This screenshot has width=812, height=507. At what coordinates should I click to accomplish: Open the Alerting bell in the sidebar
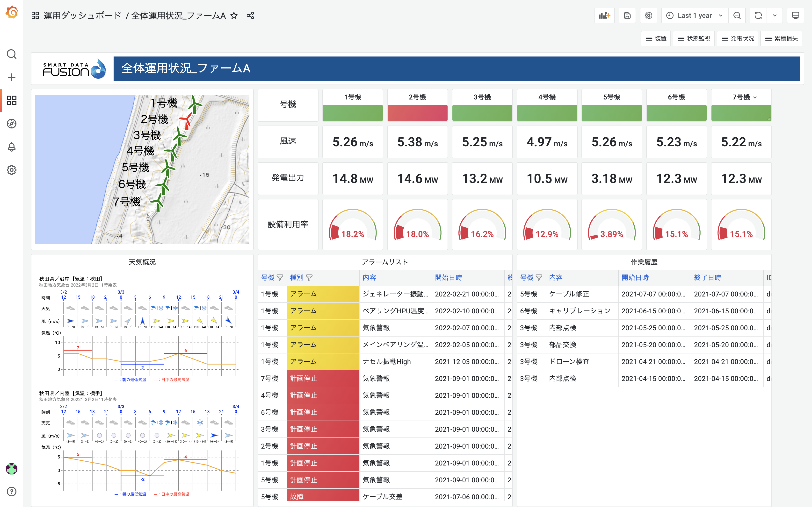pos(11,147)
